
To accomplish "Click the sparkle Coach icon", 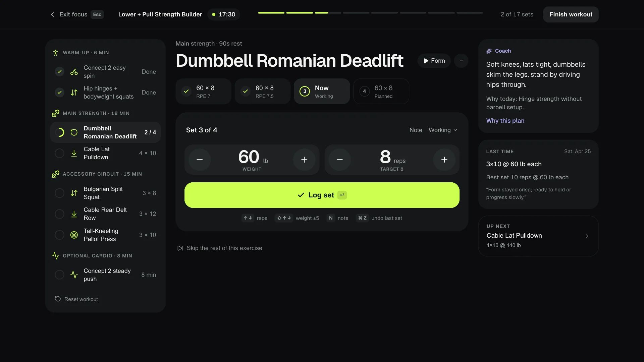I will tap(489, 51).
